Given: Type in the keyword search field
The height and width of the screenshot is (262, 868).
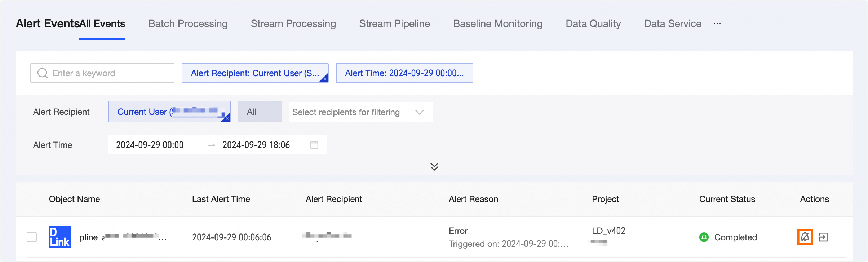Looking at the screenshot, I should pyautogui.click(x=108, y=73).
